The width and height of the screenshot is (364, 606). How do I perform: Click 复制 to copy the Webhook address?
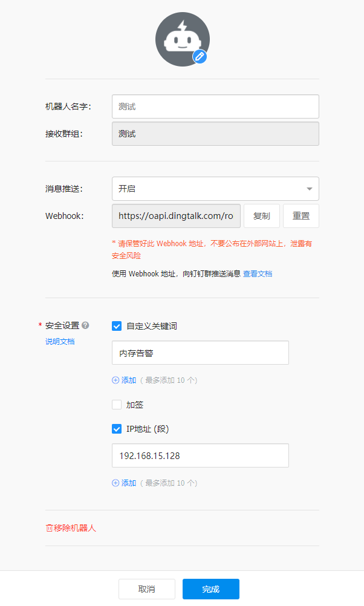(262, 216)
